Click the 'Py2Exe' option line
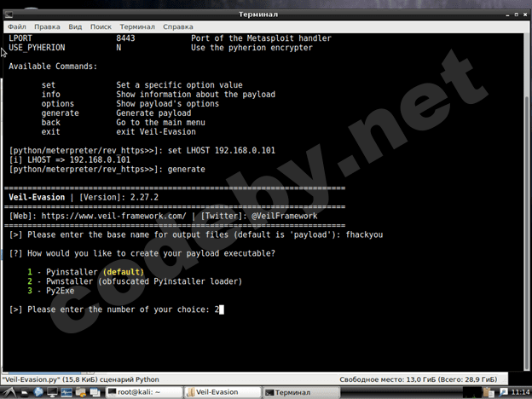The width and height of the screenshot is (532, 399). pyautogui.click(x=51, y=291)
